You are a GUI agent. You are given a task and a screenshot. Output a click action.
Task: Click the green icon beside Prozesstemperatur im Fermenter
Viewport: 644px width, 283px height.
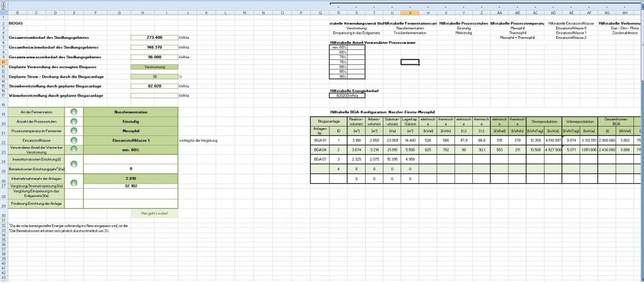pyautogui.click(x=74, y=131)
